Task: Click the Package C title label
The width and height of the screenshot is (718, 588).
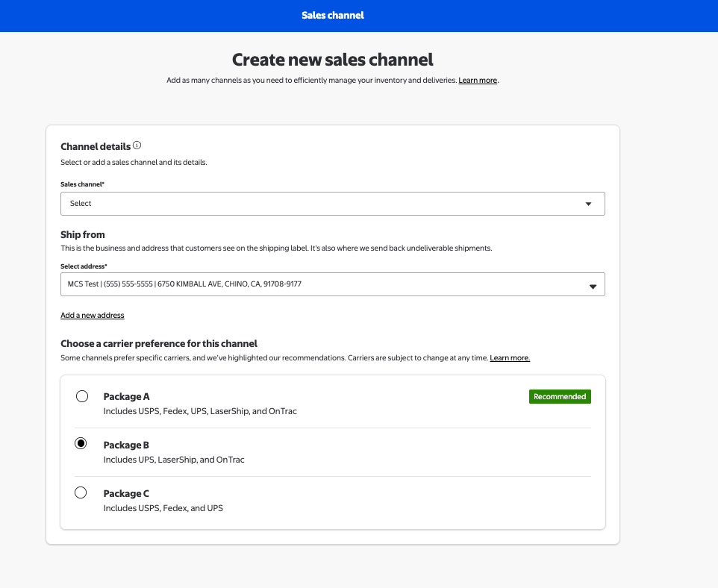Action: click(126, 494)
